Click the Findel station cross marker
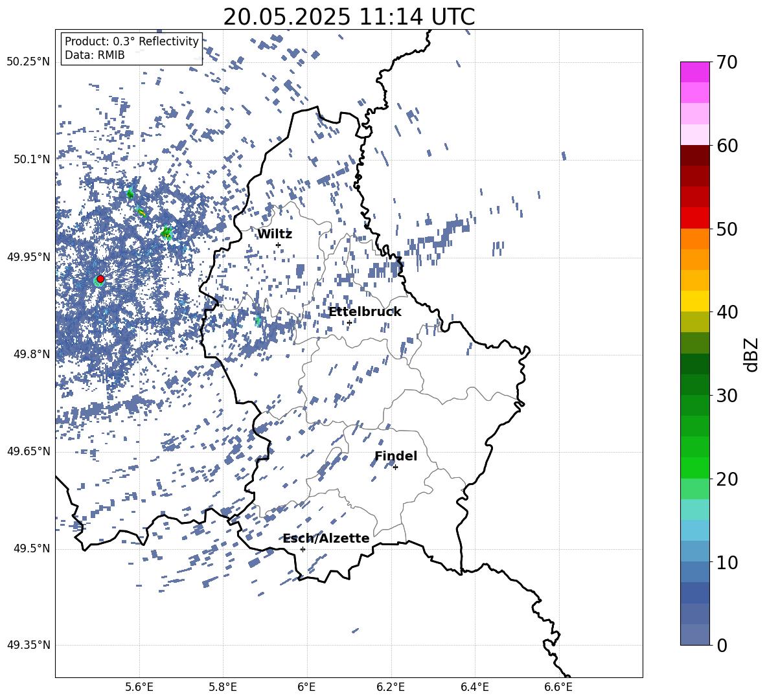Viewport: 767px width, 700px height. [x=395, y=468]
